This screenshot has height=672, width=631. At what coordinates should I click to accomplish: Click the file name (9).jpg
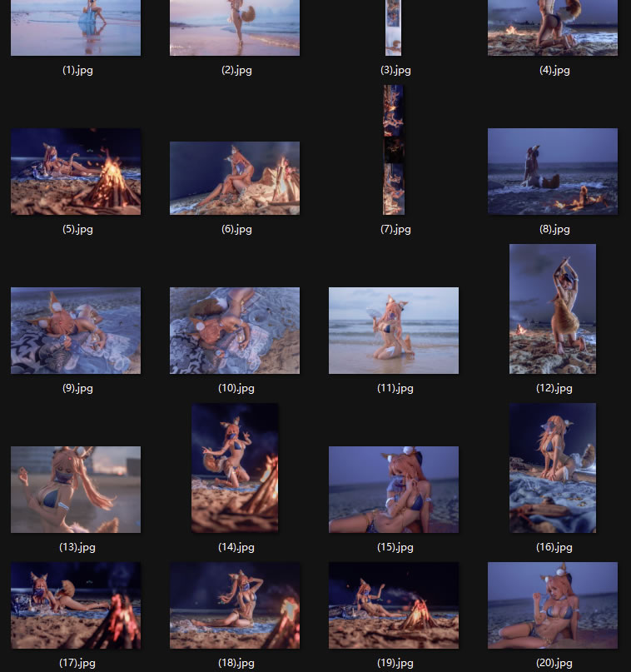click(77, 388)
